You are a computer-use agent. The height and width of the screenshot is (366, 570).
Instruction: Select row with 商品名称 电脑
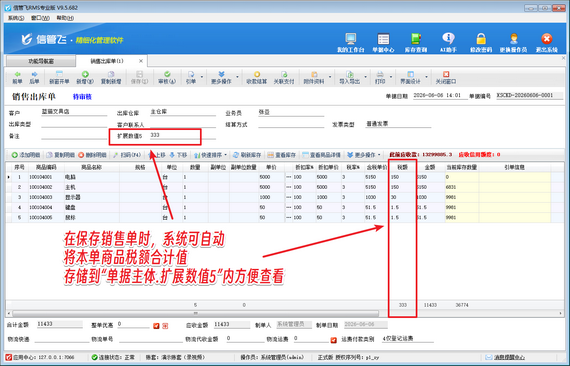pos(284,177)
